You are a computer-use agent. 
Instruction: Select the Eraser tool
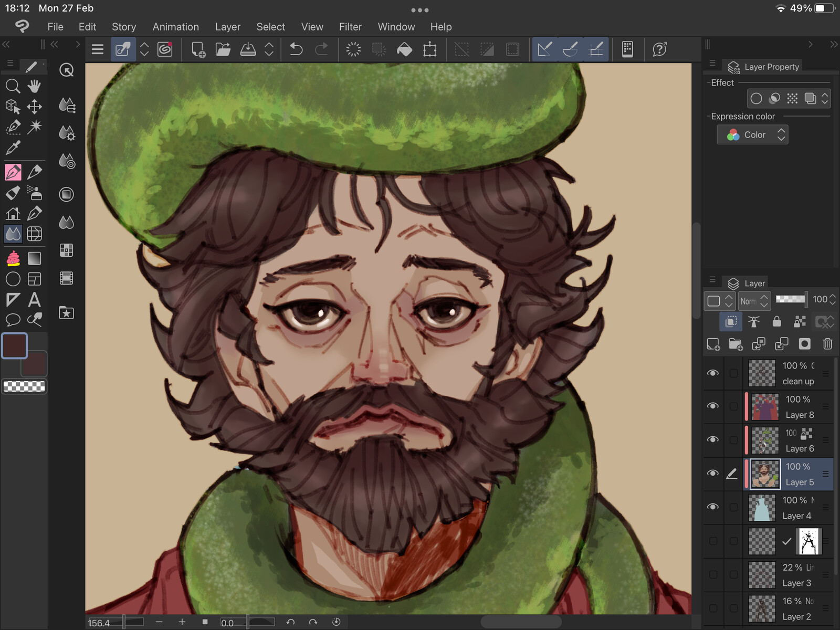click(x=13, y=193)
